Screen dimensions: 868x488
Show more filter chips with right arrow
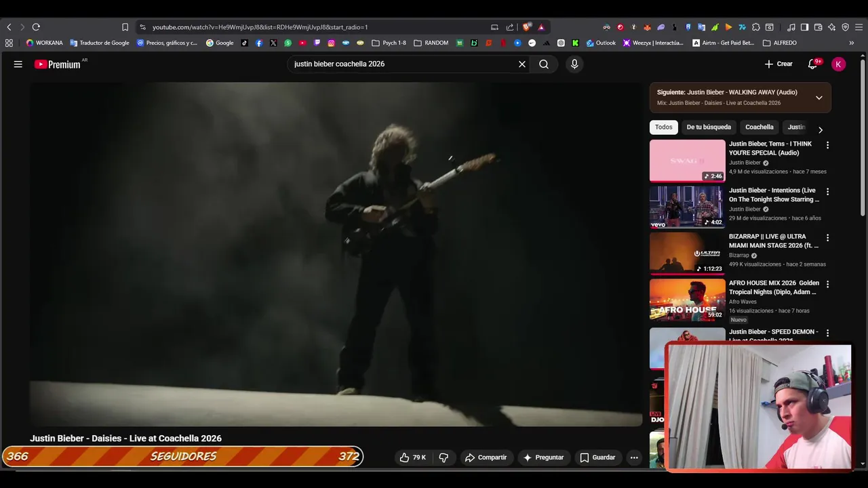[820, 129]
